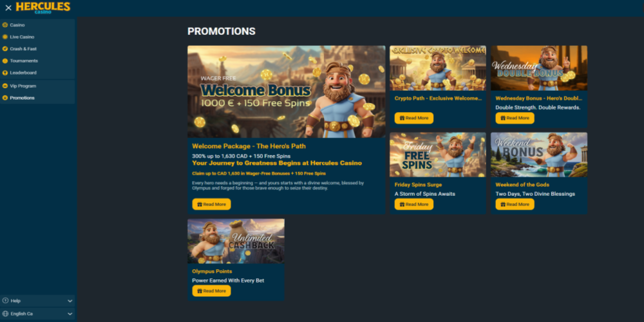Open Vip Program crown icon

click(5, 86)
